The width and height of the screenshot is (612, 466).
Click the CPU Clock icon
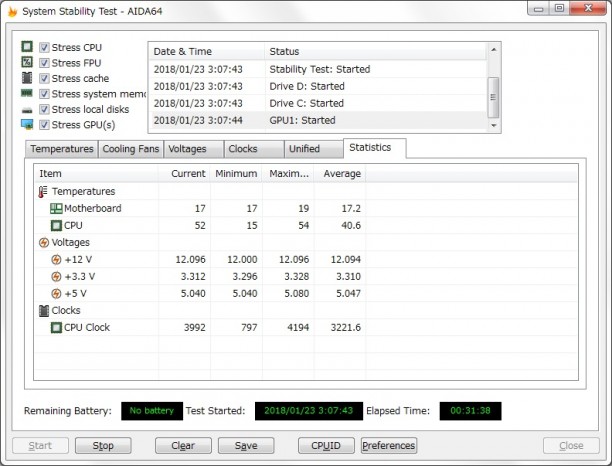point(56,328)
